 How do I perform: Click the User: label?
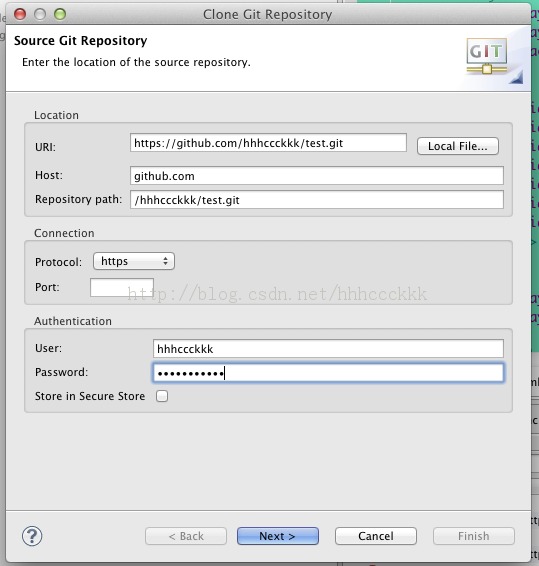pyautogui.click(x=48, y=348)
